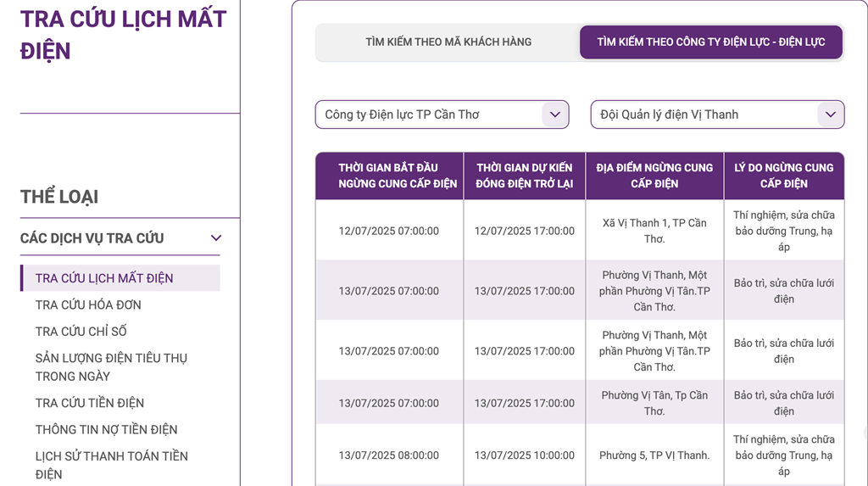Click the Lý do ngừng cung cấp điện header
This screenshot has width=868, height=486.
click(783, 176)
